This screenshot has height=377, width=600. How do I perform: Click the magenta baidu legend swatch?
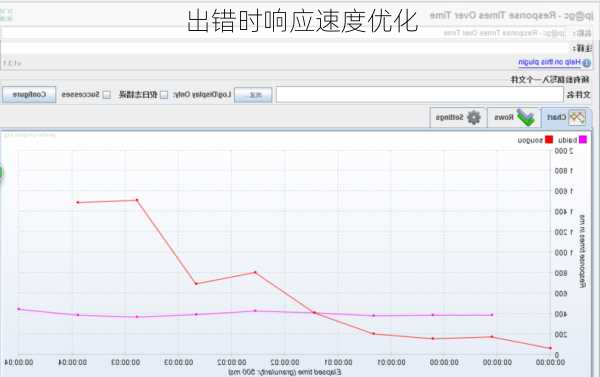(x=582, y=140)
